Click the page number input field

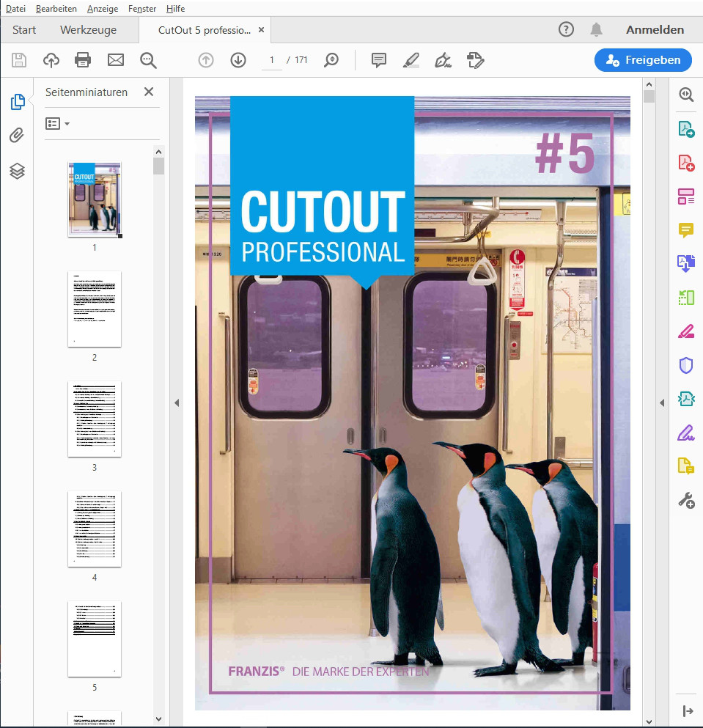[x=272, y=60]
